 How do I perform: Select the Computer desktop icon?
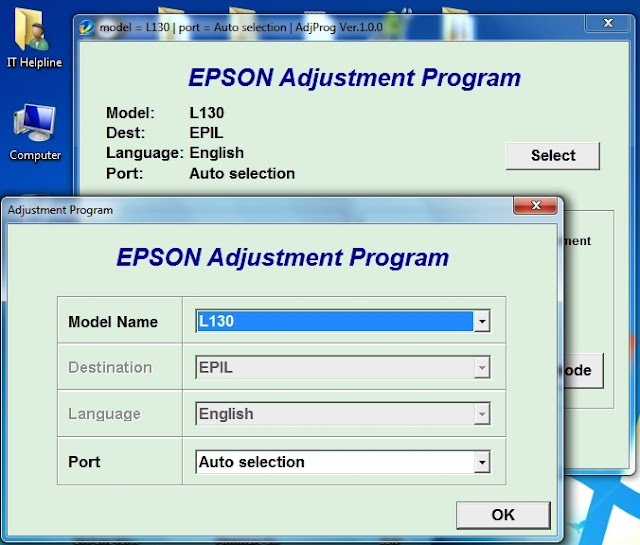(x=35, y=132)
